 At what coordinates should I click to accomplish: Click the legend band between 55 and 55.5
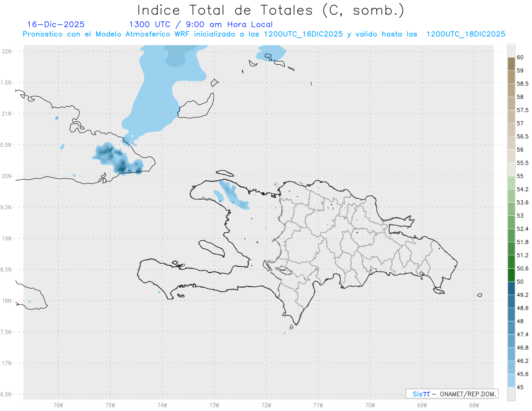(x=511, y=169)
